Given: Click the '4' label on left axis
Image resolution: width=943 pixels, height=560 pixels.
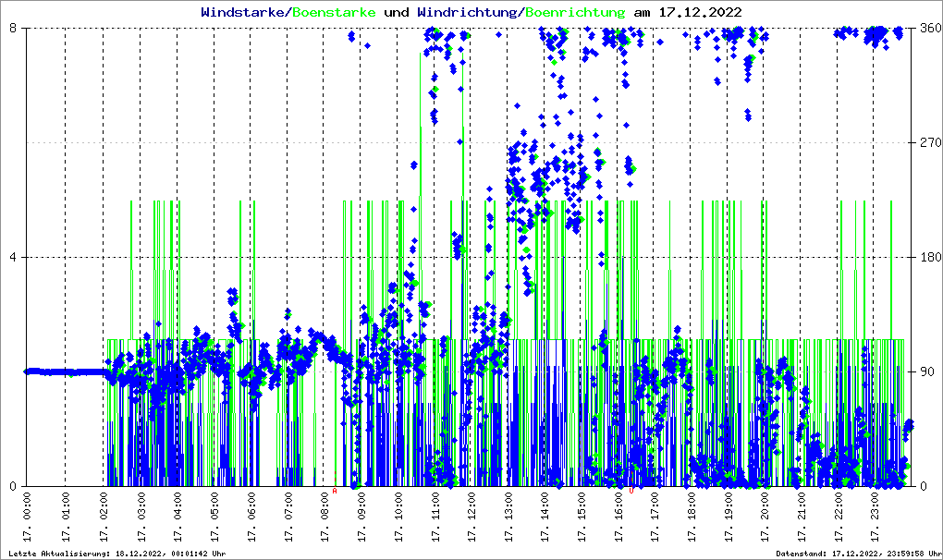Looking at the screenshot, I should (15, 257).
